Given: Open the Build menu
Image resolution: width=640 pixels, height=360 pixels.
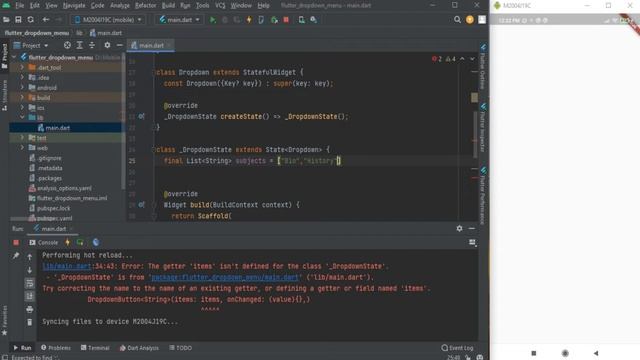Looking at the screenshot, I should [x=168, y=6].
